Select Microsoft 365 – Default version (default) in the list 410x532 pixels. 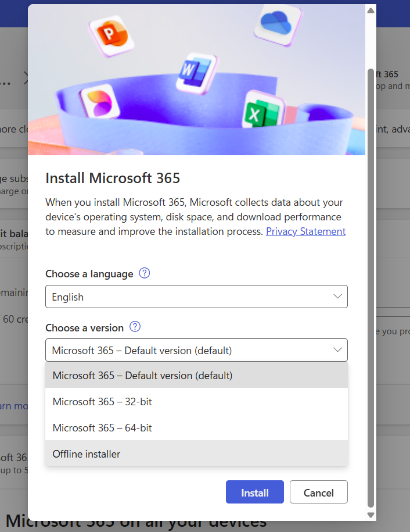tap(196, 376)
